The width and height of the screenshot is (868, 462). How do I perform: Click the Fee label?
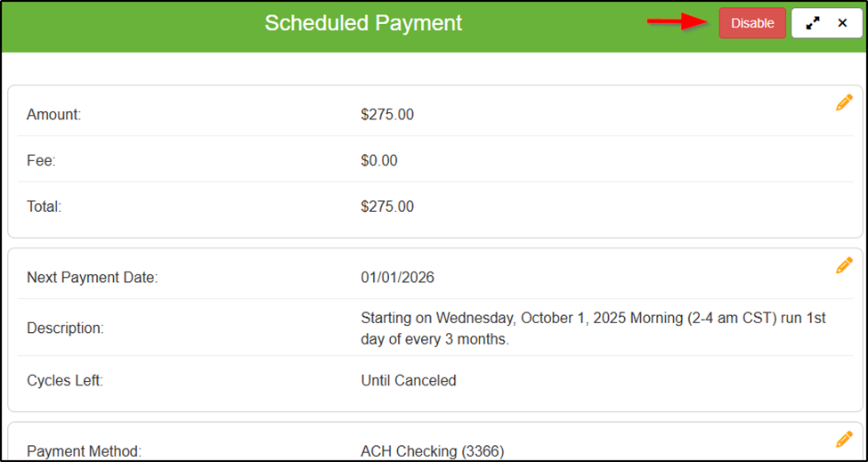coord(42,161)
